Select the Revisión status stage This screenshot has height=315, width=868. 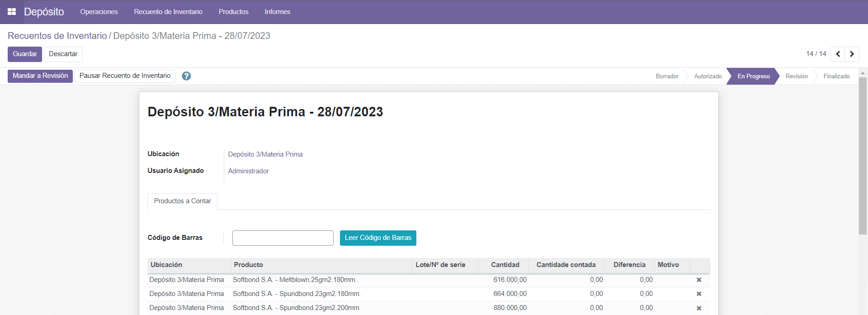[x=796, y=76]
